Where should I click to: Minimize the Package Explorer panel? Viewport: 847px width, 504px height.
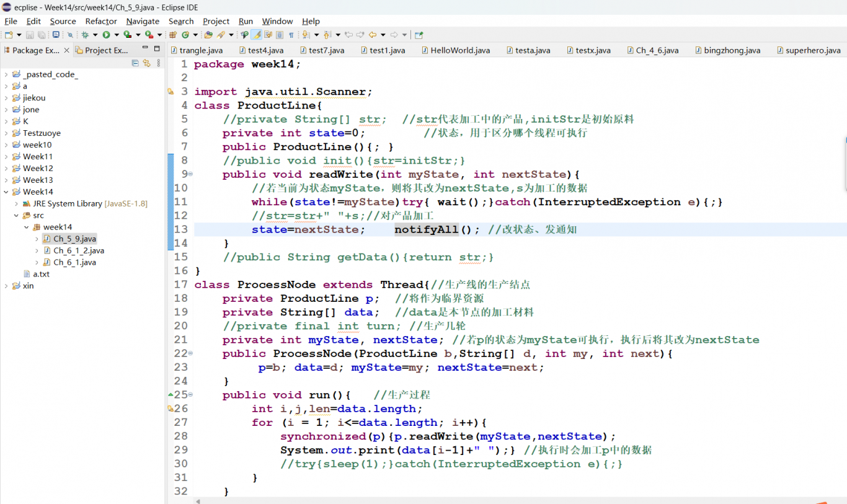(145, 48)
